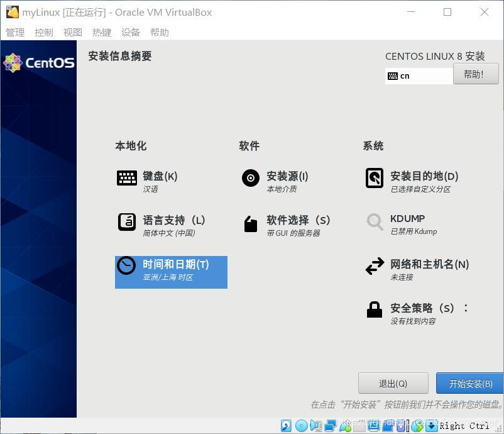Close the myLinux VirtualBox window
The height and width of the screenshot is (434, 504).
point(485,12)
